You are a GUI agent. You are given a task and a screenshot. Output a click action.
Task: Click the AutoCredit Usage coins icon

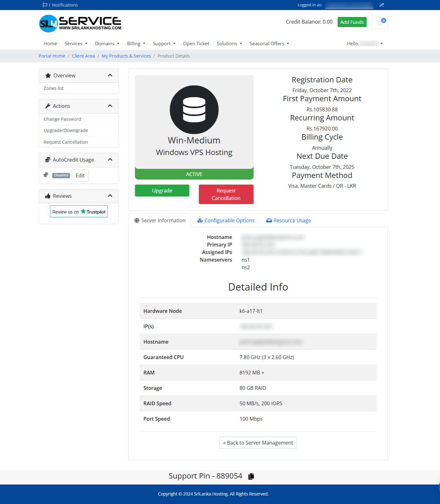pos(48,160)
